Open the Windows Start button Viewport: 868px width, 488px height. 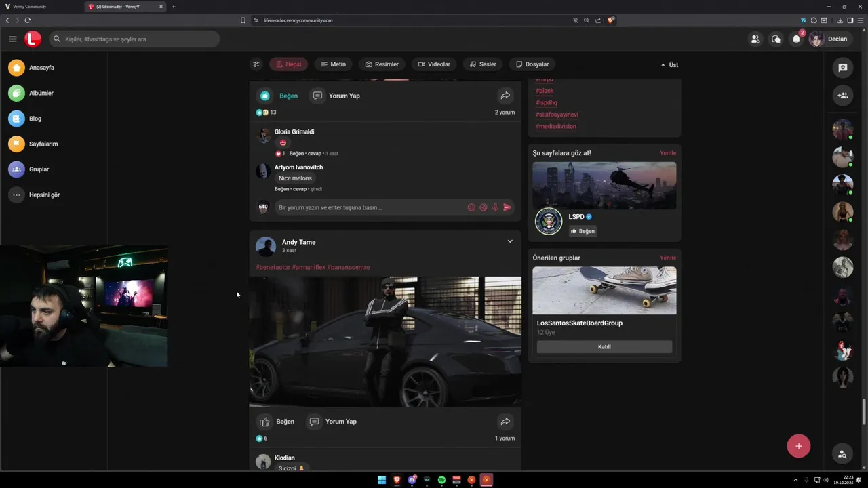[x=382, y=480]
